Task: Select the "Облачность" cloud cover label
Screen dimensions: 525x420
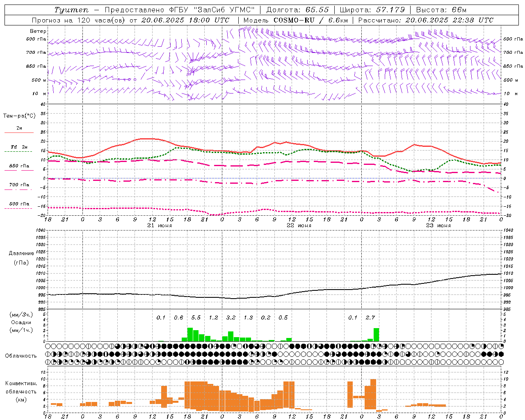Action: pyautogui.click(x=21, y=356)
